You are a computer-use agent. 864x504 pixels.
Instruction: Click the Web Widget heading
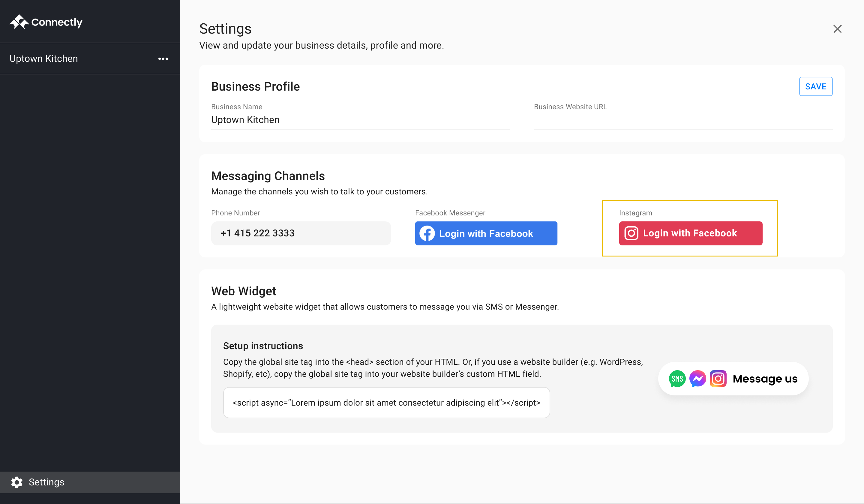point(243,291)
